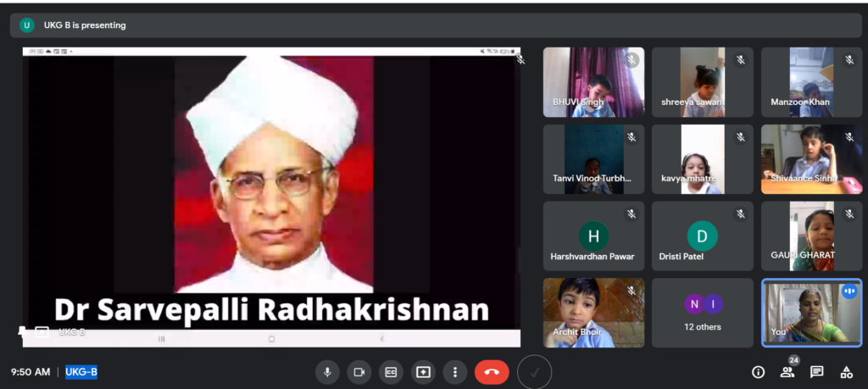
Task: Expand the '12 others' participant tile
Action: click(702, 313)
